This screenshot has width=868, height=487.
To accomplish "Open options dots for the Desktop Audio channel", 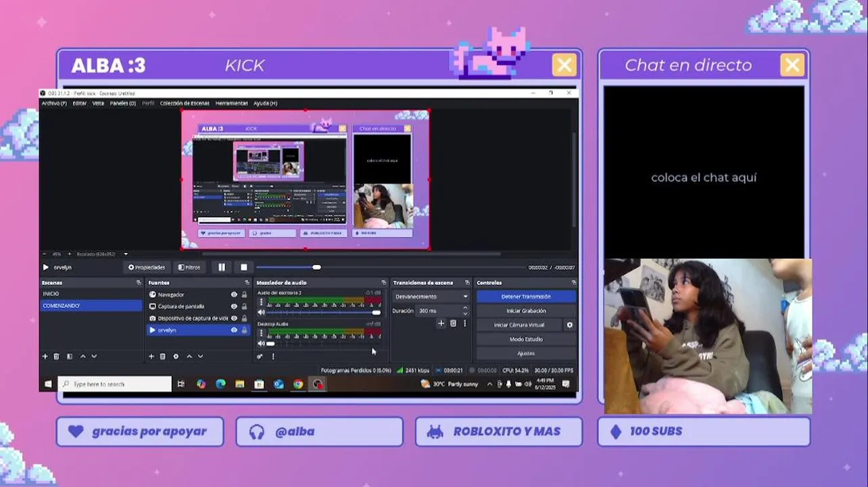I will click(x=262, y=333).
